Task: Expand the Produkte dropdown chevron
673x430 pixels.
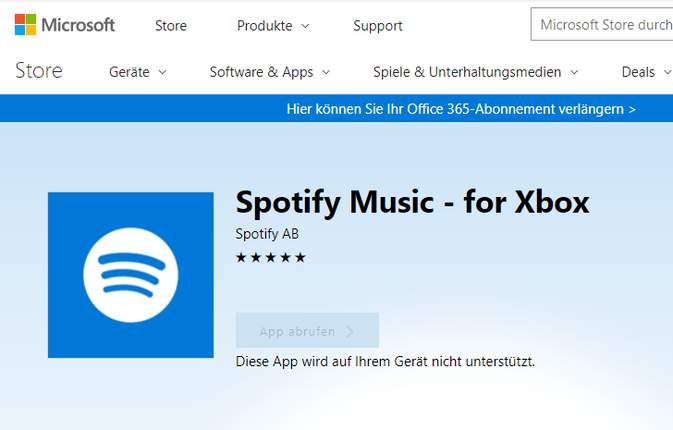Action: (305, 26)
